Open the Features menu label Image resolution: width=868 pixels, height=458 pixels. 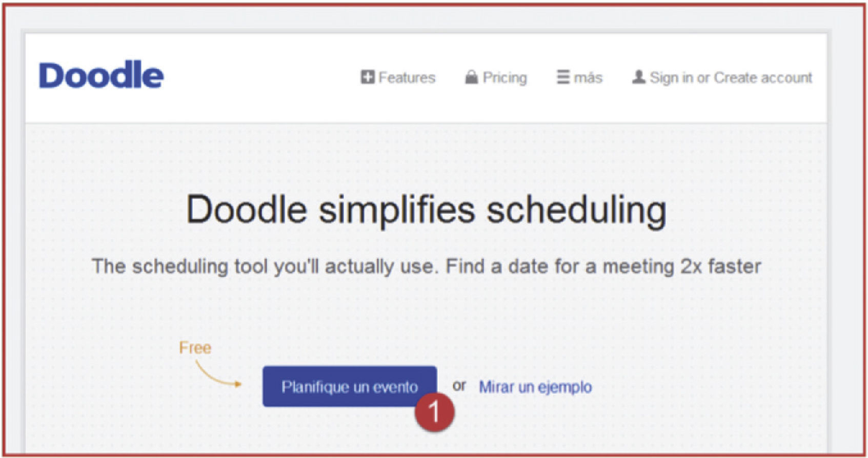click(407, 77)
